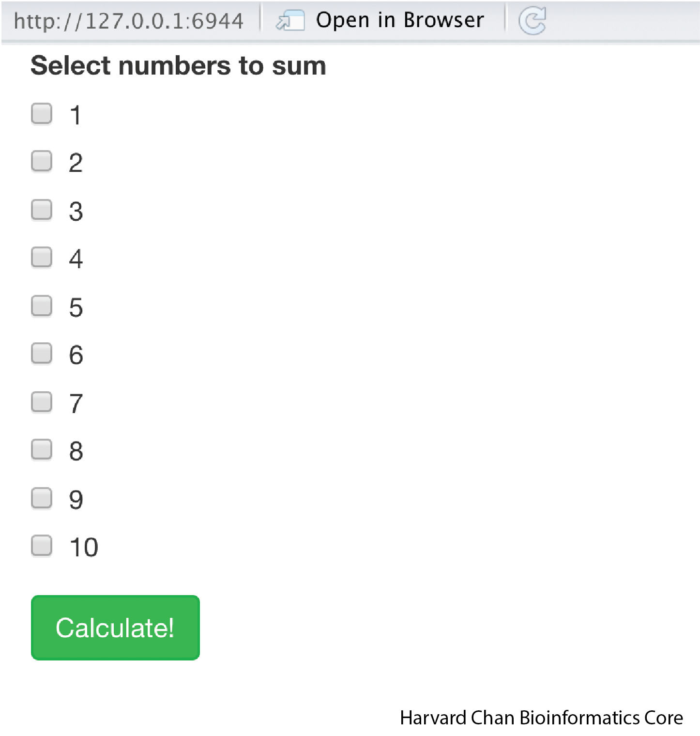This screenshot has height=736, width=700.
Task: Click the label text 5
Action: [76, 308]
